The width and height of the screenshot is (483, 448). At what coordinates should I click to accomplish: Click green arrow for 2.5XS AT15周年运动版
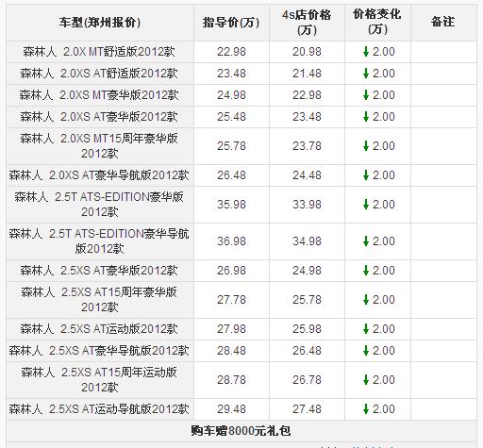(366, 379)
